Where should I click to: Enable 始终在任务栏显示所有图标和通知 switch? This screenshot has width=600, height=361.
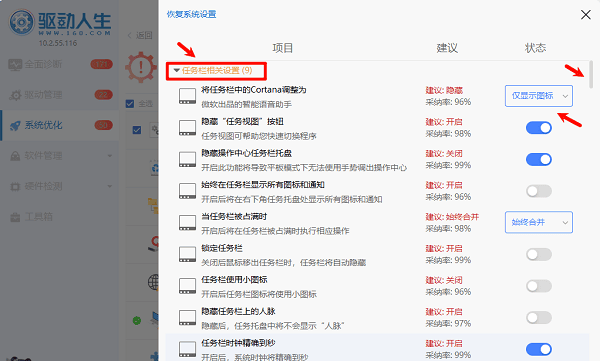coord(539,191)
